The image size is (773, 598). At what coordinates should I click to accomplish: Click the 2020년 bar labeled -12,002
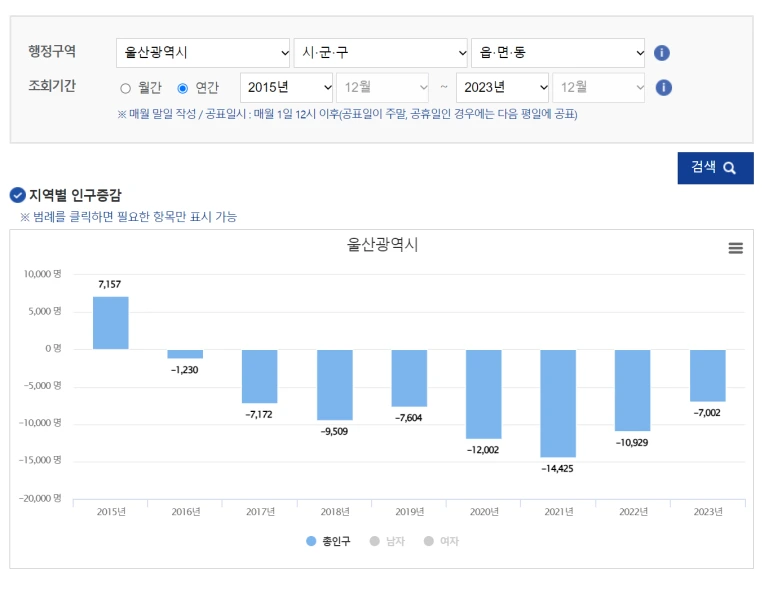coord(484,394)
